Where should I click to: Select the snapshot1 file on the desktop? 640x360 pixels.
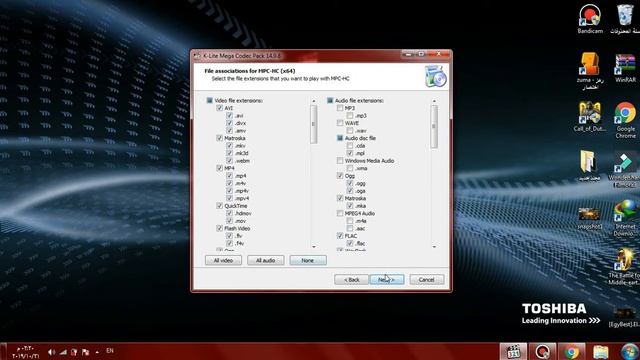tap(589, 218)
